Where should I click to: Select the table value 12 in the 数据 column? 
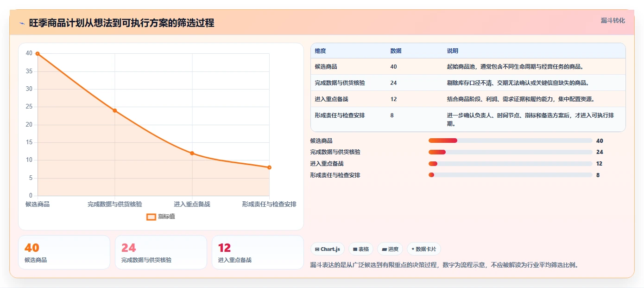point(393,99)
